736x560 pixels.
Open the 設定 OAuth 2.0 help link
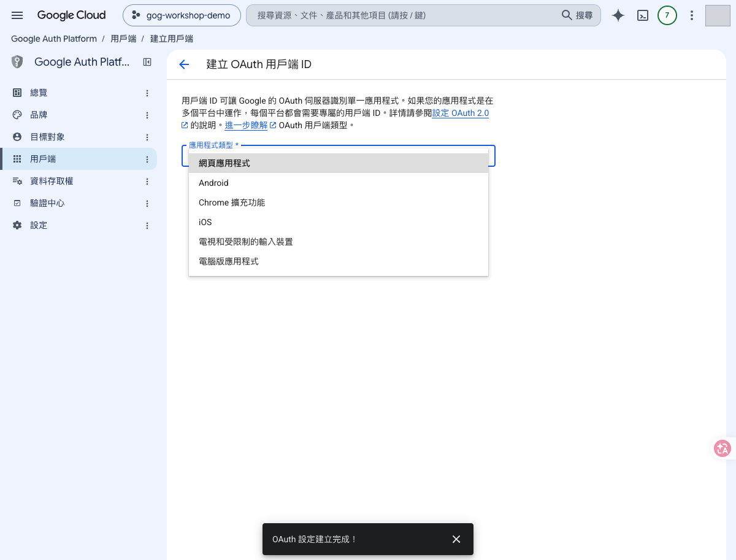pos(461,113)
